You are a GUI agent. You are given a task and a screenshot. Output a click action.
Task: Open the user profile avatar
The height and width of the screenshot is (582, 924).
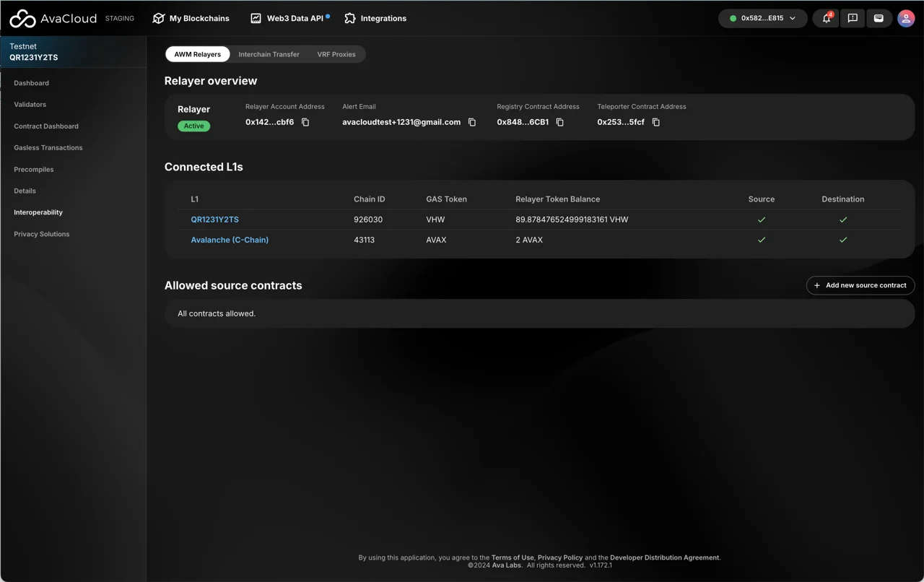tap(906, 18)
